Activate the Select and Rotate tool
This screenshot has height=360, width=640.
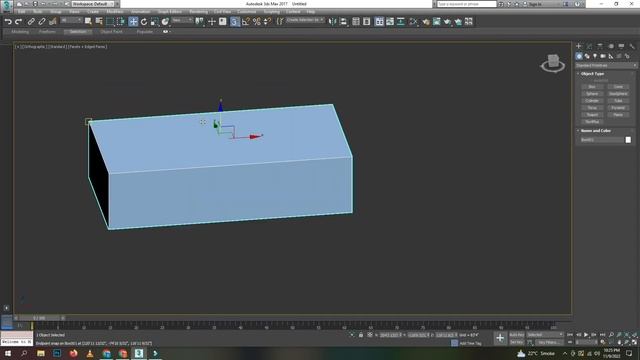(144, 22)
